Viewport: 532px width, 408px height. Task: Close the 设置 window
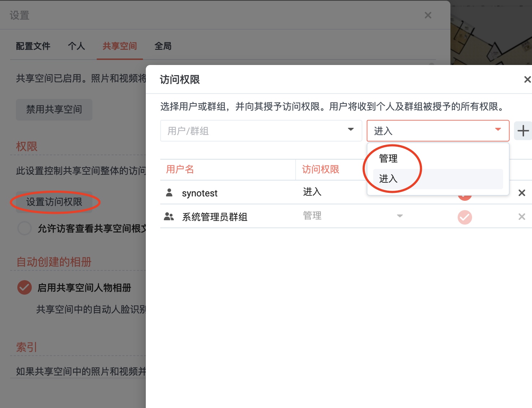428,15
